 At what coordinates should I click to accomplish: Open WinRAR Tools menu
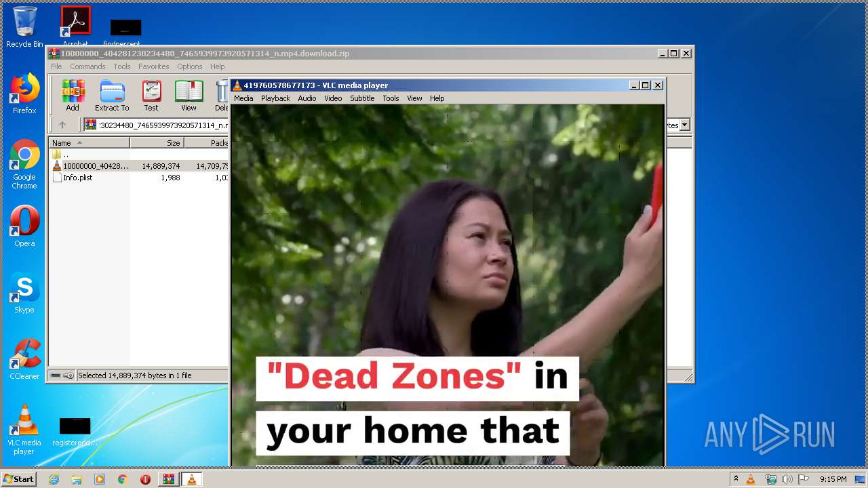point(122,66)
